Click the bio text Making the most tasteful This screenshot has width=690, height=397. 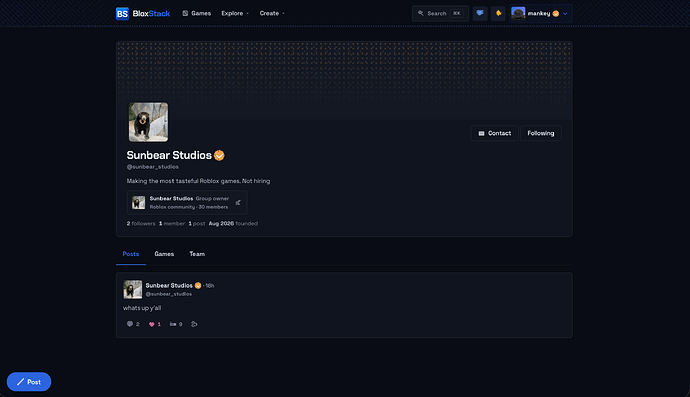coord(198,181)
